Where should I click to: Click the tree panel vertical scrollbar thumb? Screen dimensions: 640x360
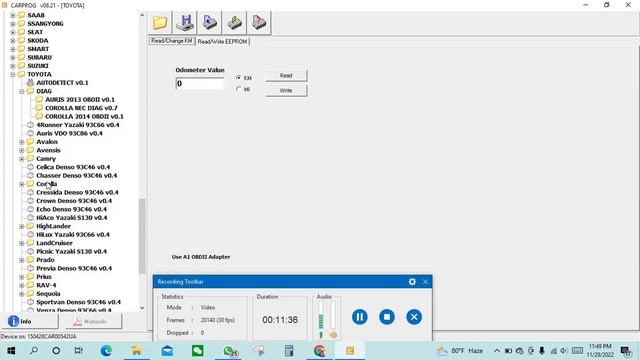click(x=142, y=236)
